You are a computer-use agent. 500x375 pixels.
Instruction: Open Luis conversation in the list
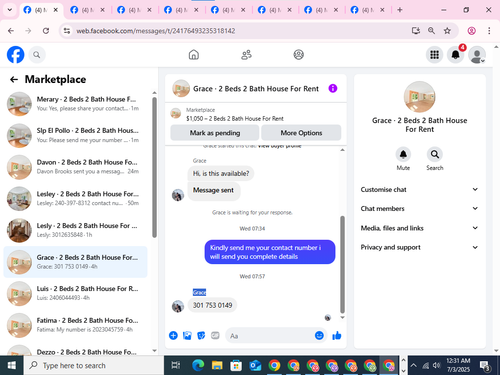click(76, 293)
